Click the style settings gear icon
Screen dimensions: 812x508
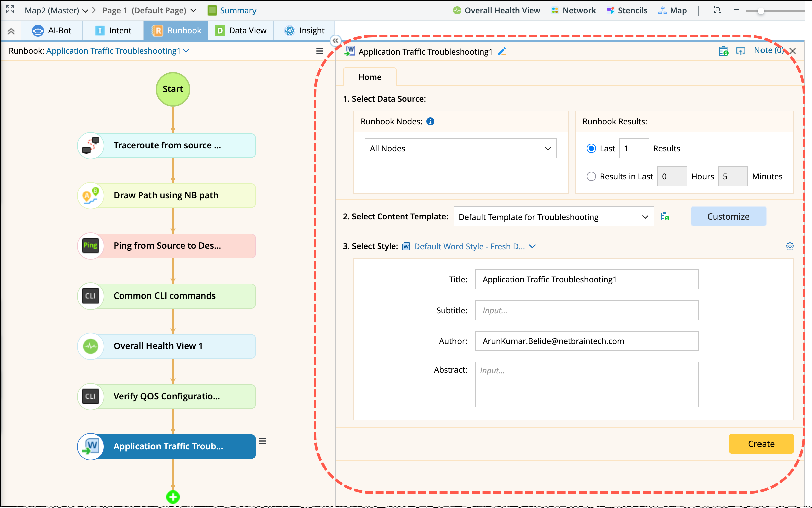[x=790, y=246]
